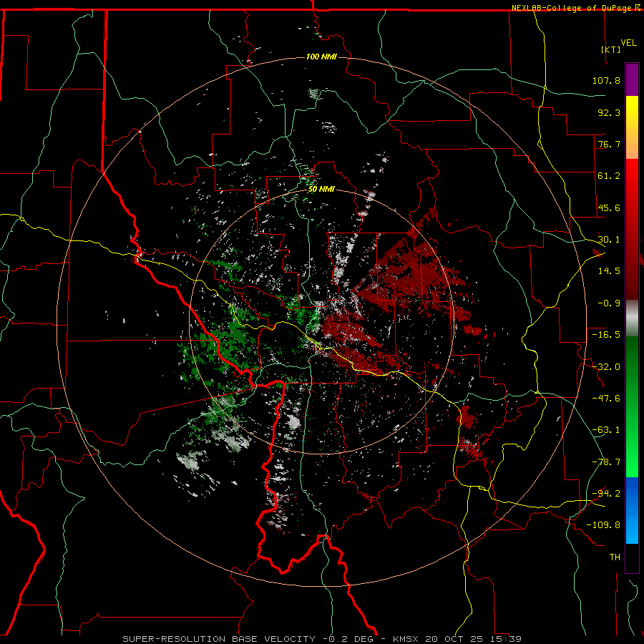Click the 100 NMI range ring label
The image size is (644, 644).
click(x=321, y=57)
